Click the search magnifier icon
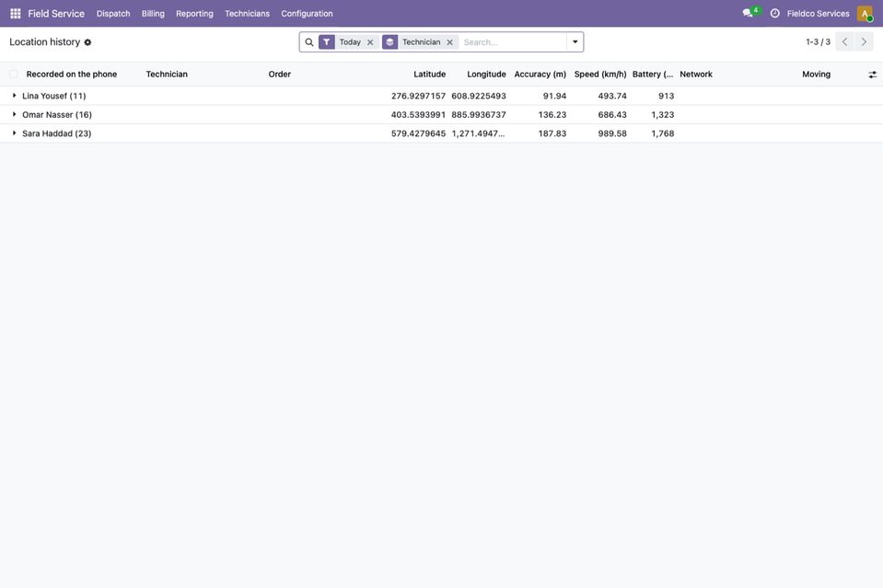The width and height of the screenshot is (883, 588). point(309,42)
